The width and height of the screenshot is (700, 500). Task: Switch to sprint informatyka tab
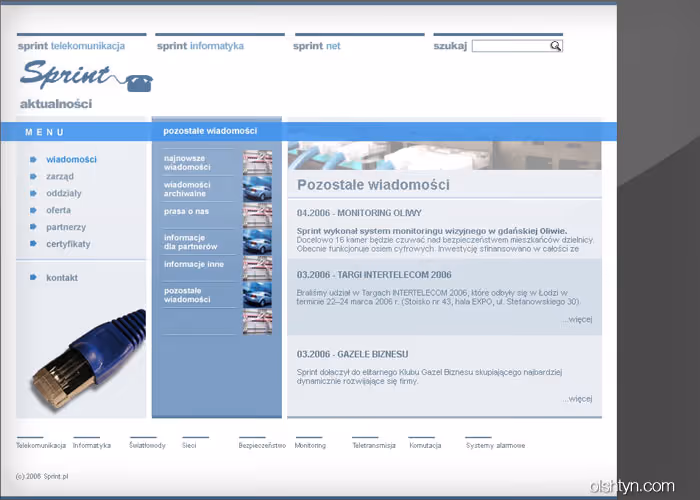click(200, 46)
